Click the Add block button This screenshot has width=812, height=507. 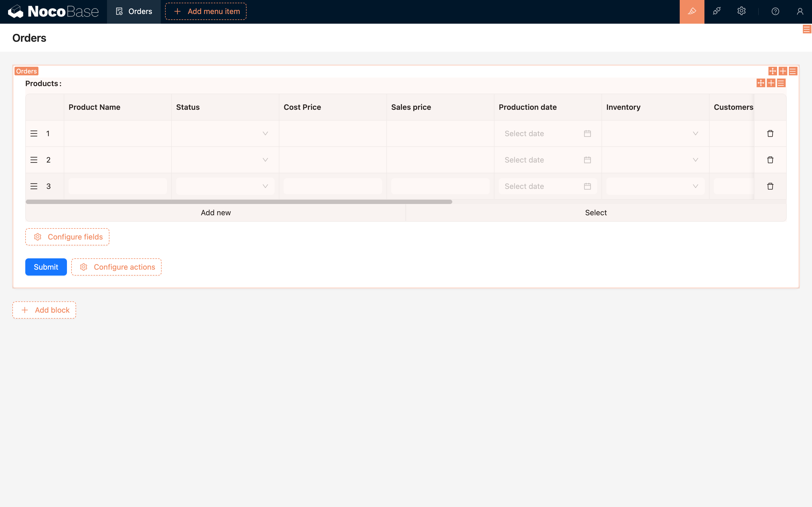(44, 310)
